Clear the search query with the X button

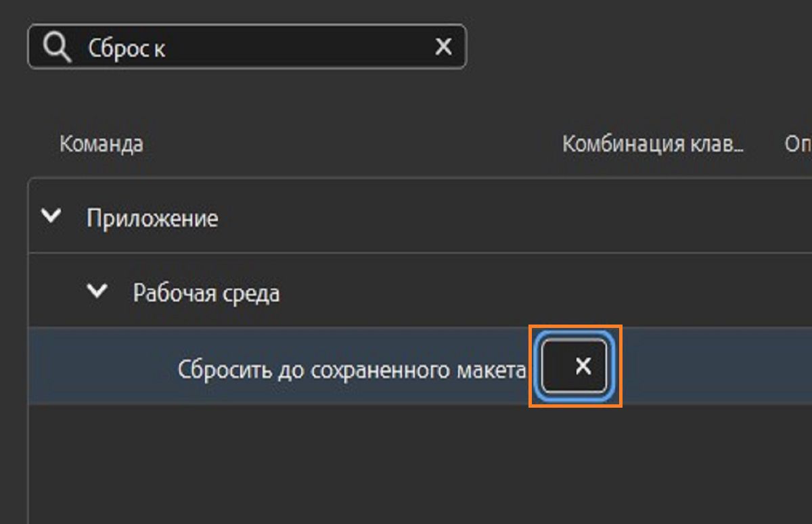(x=443, y=46)
